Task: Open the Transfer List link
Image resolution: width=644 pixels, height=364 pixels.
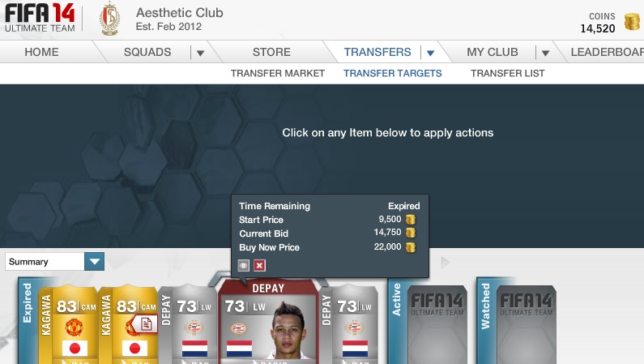Action: pos(508,73)
